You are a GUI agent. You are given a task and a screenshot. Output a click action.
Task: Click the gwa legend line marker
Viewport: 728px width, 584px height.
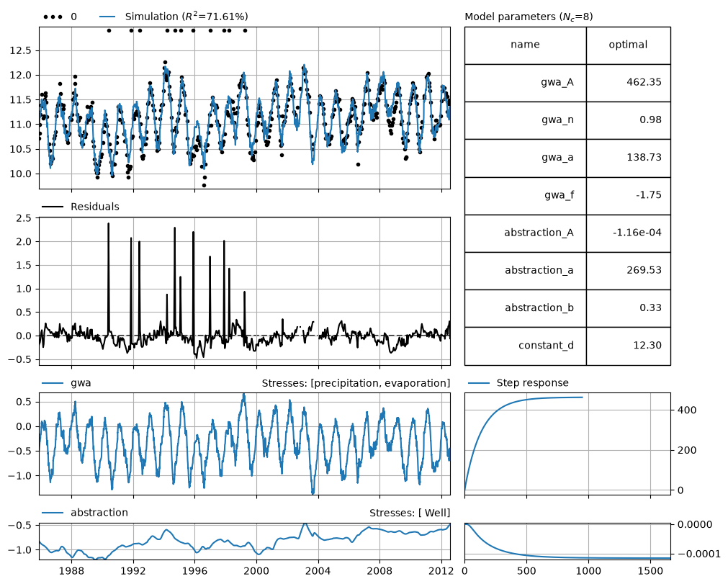(x=53, y=383)
